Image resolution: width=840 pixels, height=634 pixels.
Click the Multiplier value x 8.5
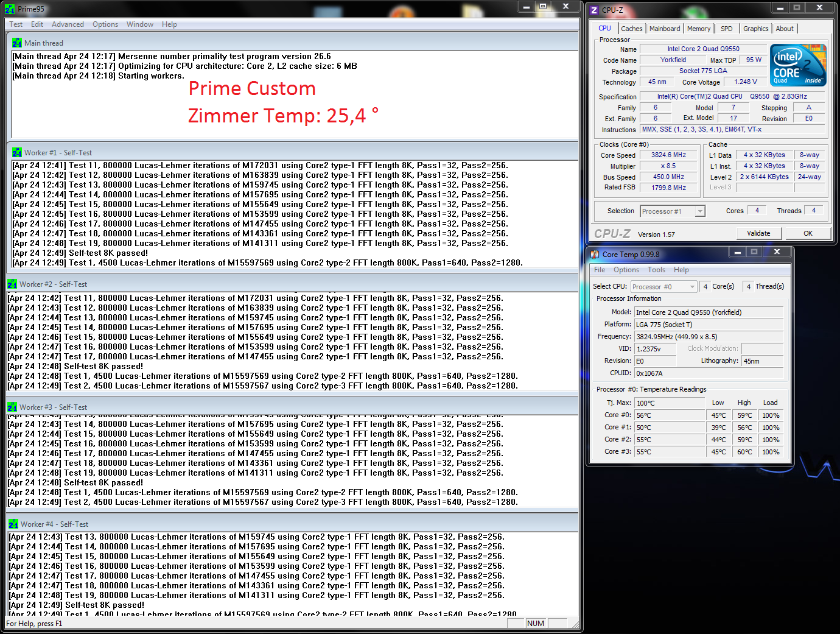(668, 166)
